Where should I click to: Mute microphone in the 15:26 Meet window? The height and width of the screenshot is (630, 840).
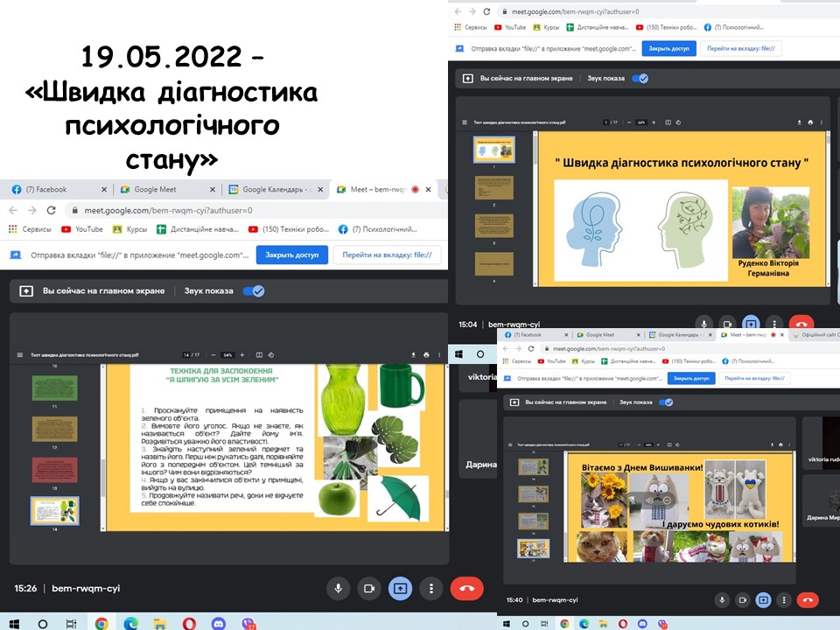(338, 588)
